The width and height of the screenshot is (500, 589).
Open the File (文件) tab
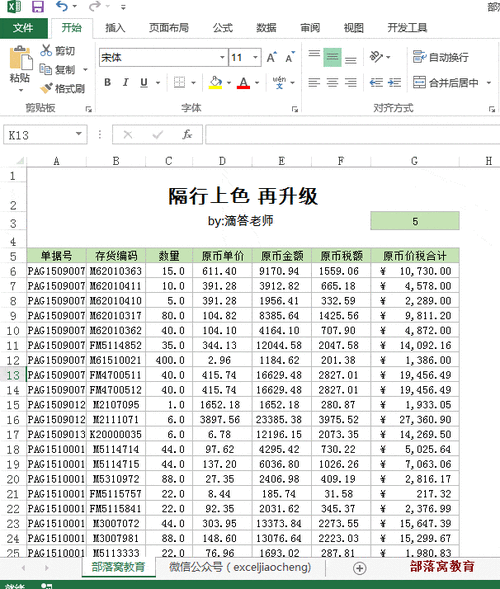pyautogui.click(x=23, y=28)
